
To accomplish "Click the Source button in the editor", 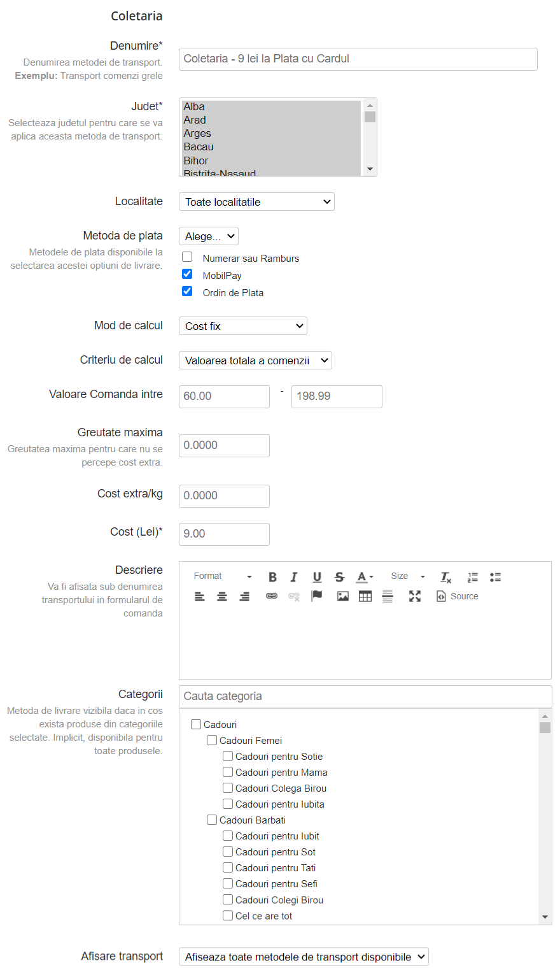I will (x=458, y=596).
